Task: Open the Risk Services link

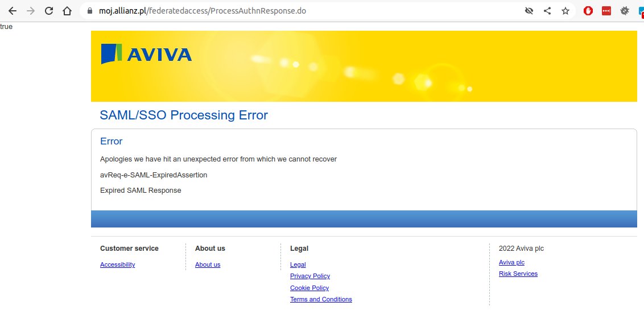Action: [x=518, y=274]
